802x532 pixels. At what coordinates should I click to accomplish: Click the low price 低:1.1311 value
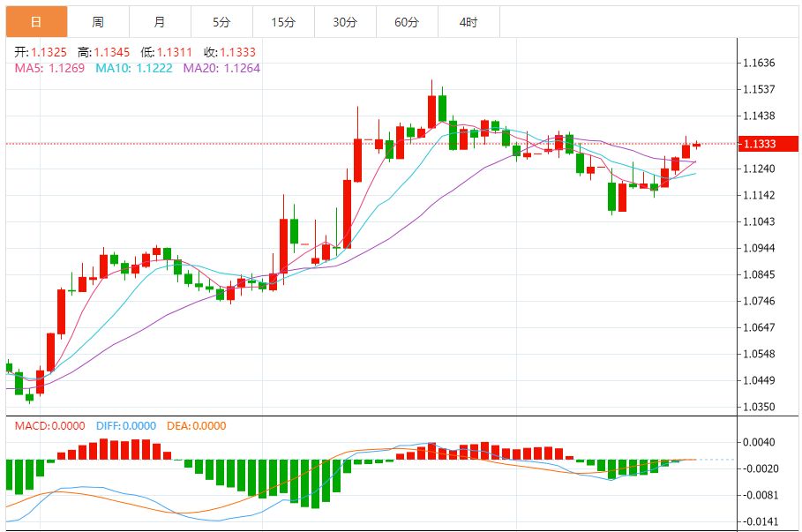coord(166,52)
